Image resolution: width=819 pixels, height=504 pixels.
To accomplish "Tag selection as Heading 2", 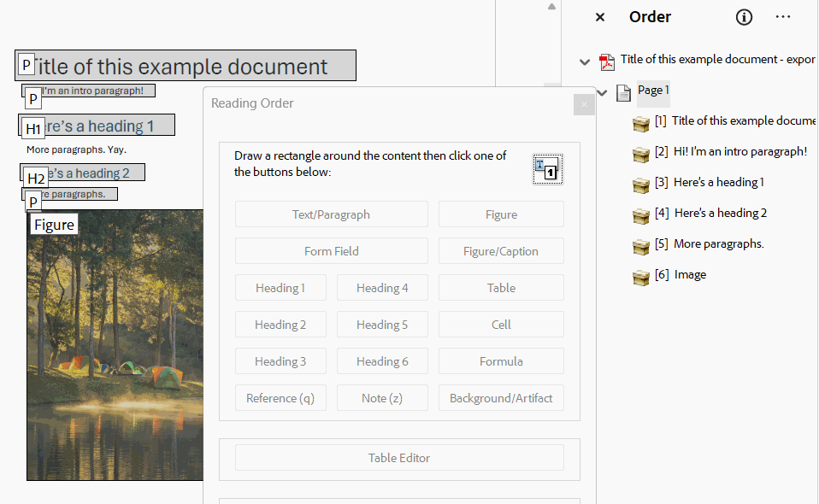I will click(280, 325).
